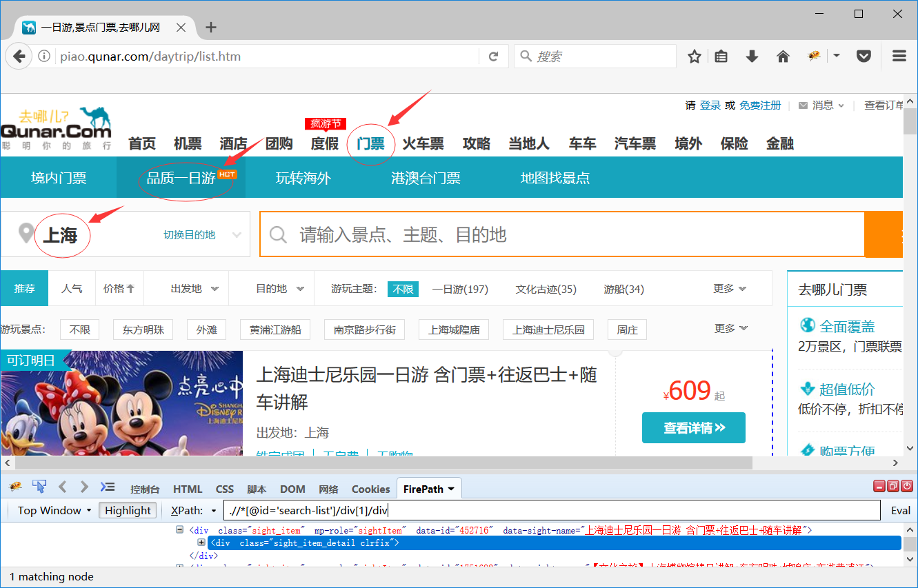Filter by 文化古迹(35) theme
918x588 pixels.
click(x=546, y=289)
